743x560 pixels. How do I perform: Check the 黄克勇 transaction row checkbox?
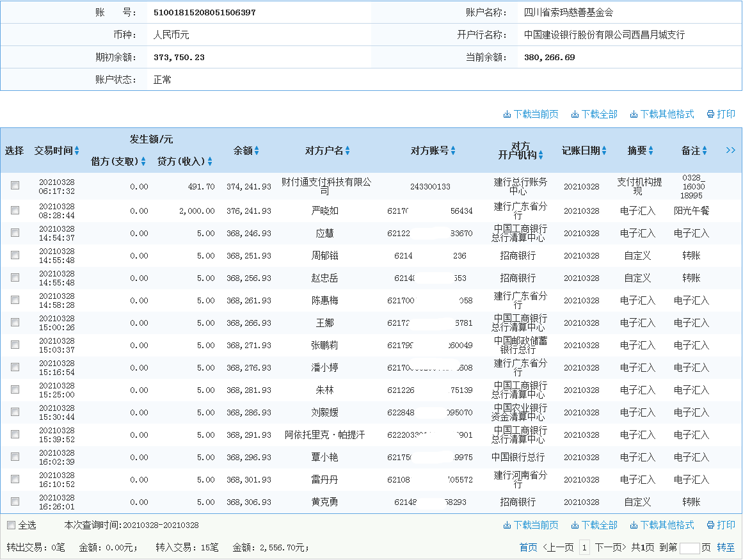15,502
